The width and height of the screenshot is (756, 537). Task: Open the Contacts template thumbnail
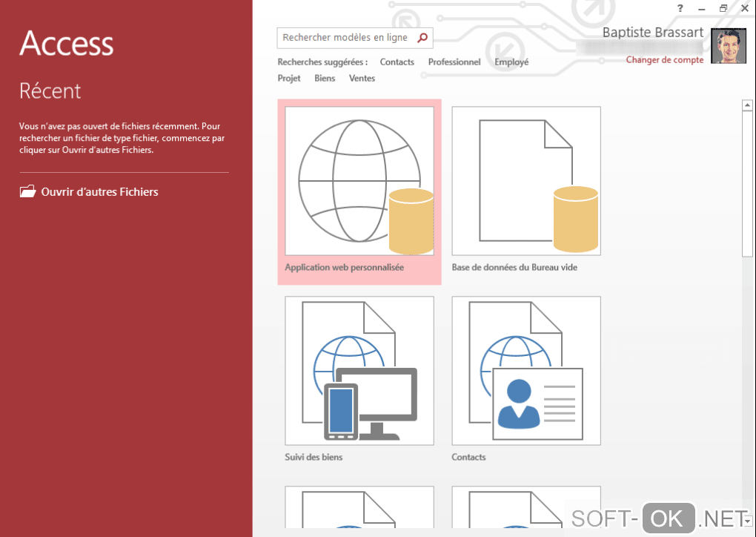coord(526,371)
